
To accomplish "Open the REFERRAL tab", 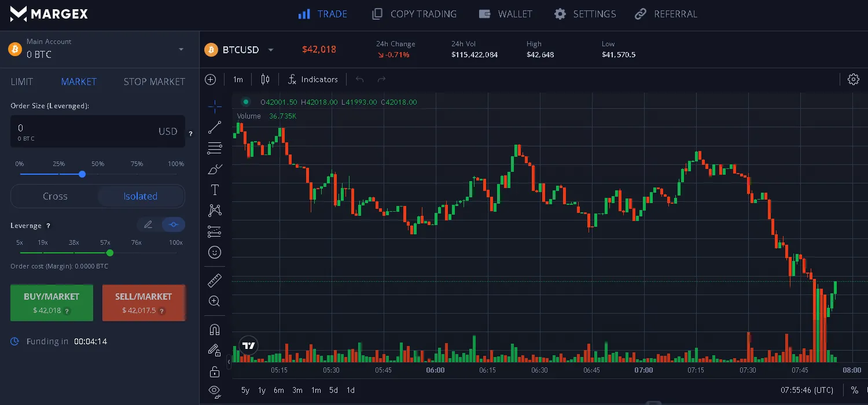I will click(x=666, y=14).
